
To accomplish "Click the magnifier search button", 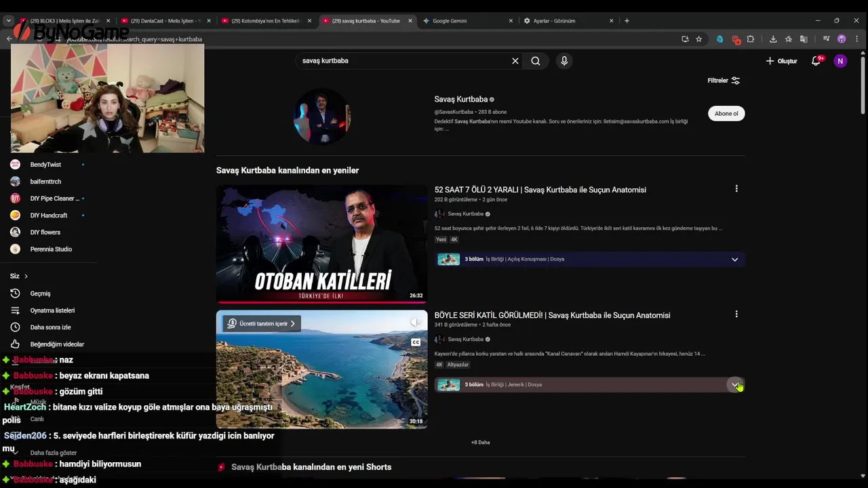I will 536,61.
